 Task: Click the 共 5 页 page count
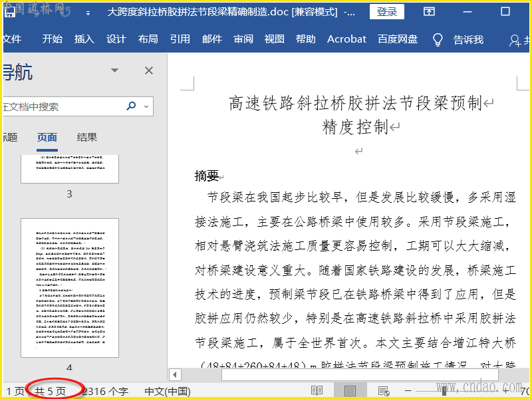coord(51,391)
